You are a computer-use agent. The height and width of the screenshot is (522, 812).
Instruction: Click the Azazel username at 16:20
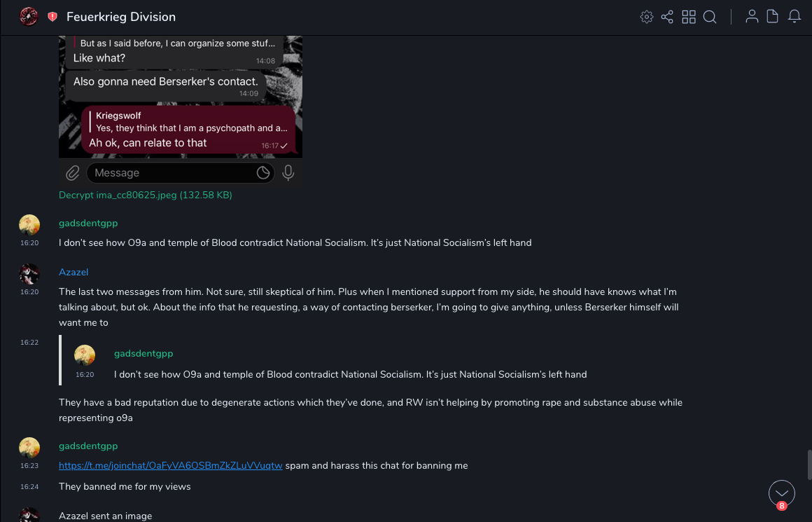point(73,272)
